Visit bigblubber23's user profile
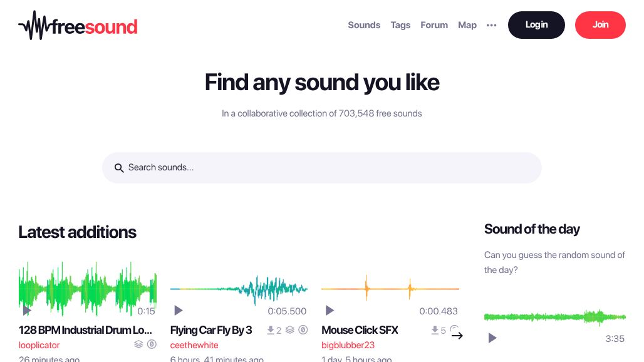This screenshot has width=644, height=362. pyautogui.click(x=348, y=345)
